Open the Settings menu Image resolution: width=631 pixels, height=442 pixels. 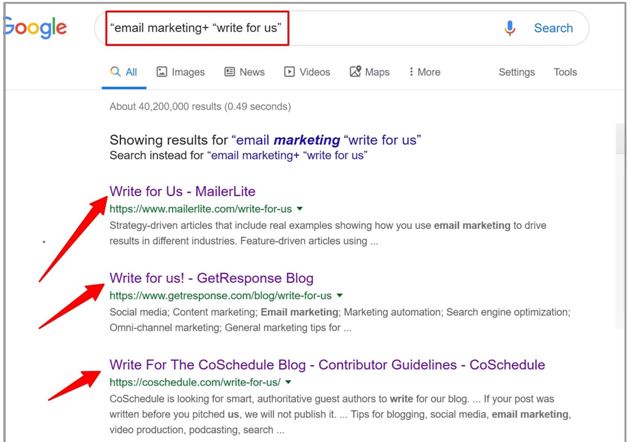tap(516, 72)
